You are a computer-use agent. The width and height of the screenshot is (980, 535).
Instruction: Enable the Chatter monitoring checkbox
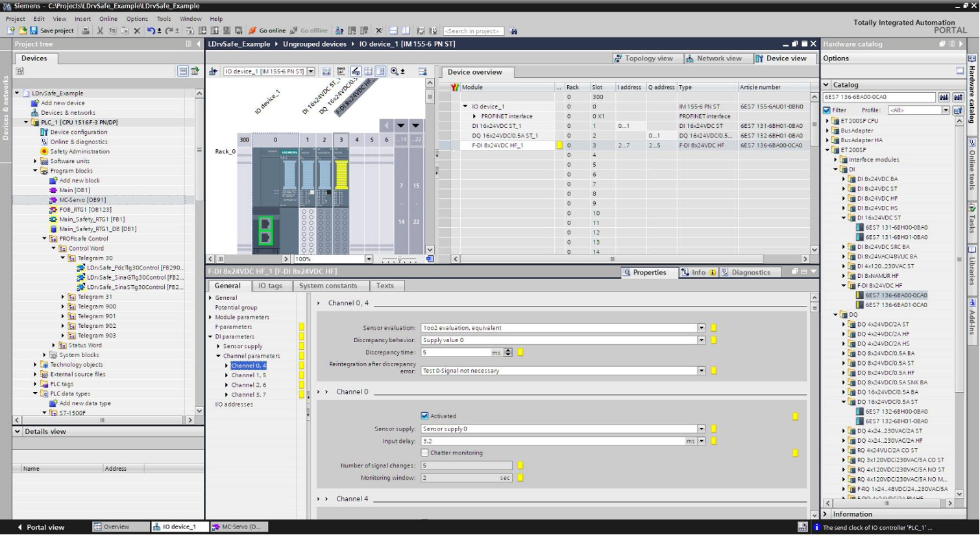[x=424, y=453]
